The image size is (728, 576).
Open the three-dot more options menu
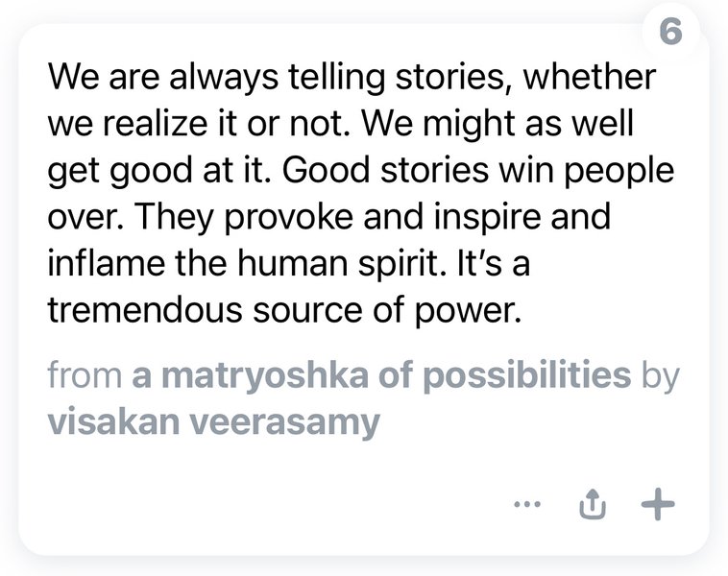pos(527,504)
